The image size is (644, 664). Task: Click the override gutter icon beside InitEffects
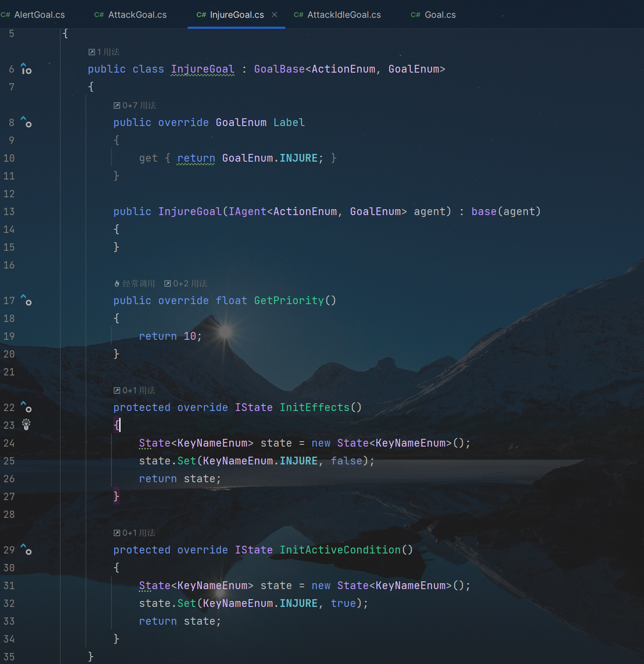tap(26, 407)
